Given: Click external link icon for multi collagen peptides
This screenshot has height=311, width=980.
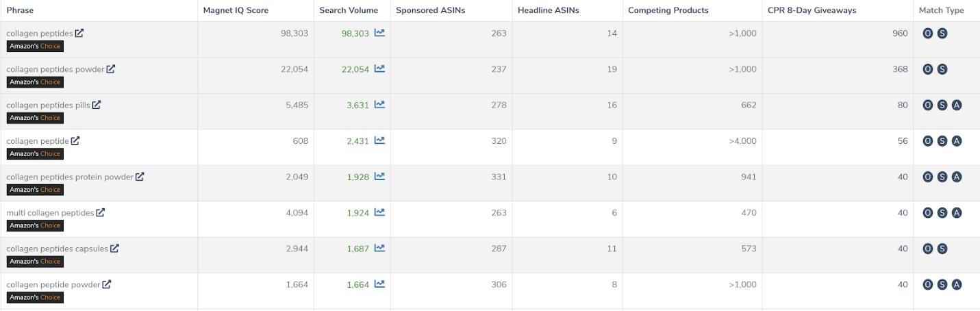Looking at the screenshot, I should [100, 212].
